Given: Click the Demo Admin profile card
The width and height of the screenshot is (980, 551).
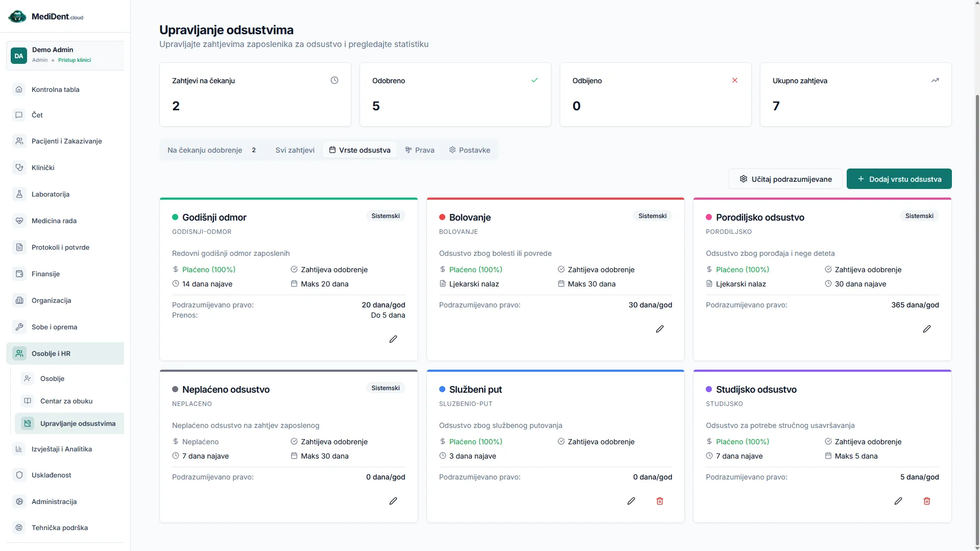Looking at the screenshot, I should click(65, 55).
